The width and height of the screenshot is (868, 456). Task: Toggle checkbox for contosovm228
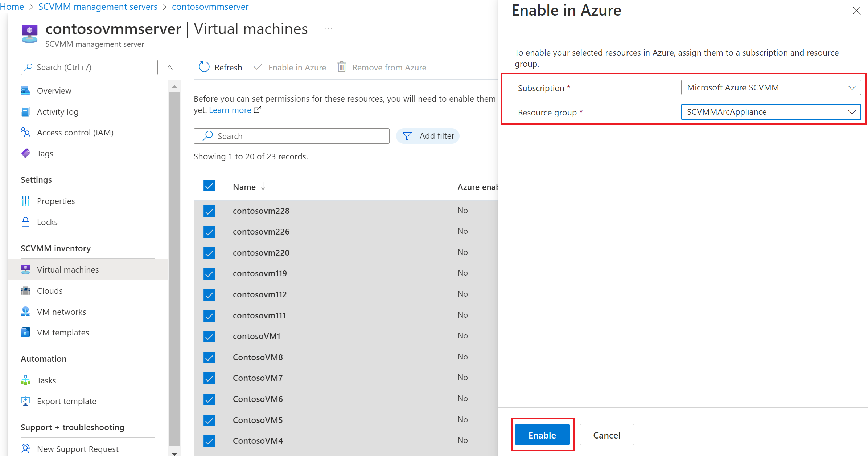pos(210,211)
